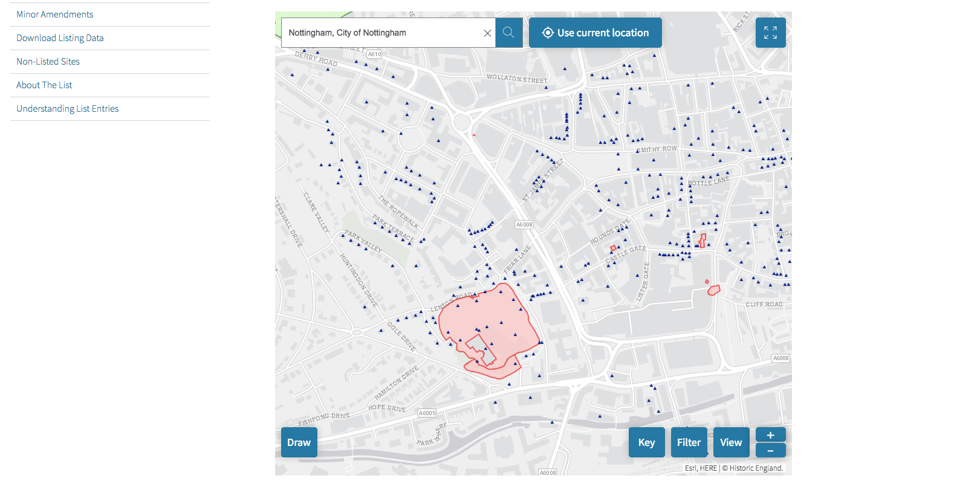Clear the Nottingham search text
980x484 pixels.
487,33
